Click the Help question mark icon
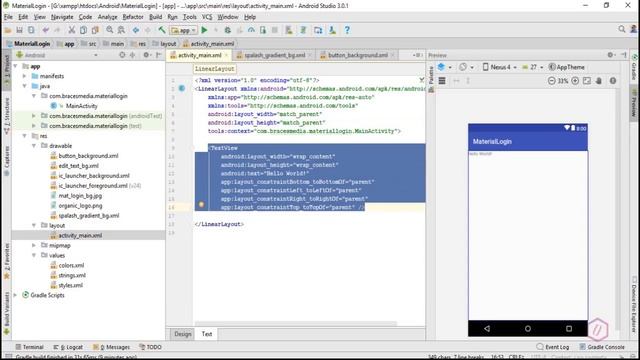Viewport: 640px width, 360px height. (347, 30)
